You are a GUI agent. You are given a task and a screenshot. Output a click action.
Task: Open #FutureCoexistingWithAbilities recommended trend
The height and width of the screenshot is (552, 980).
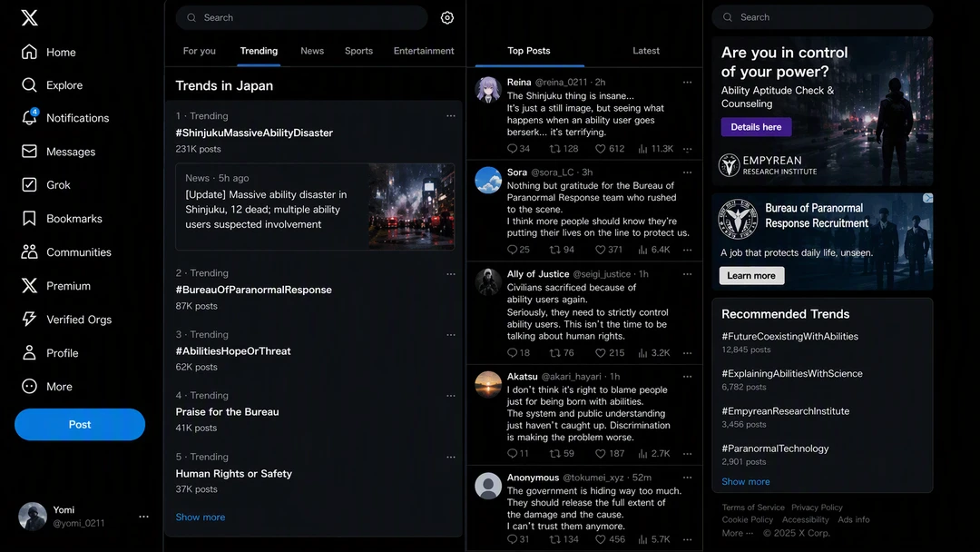[789, 336]
